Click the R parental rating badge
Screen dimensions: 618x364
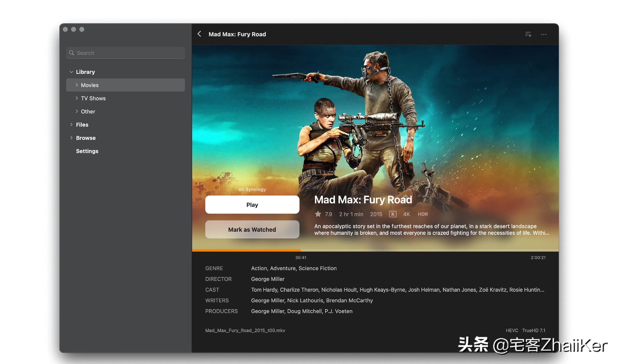click(392, 214)
